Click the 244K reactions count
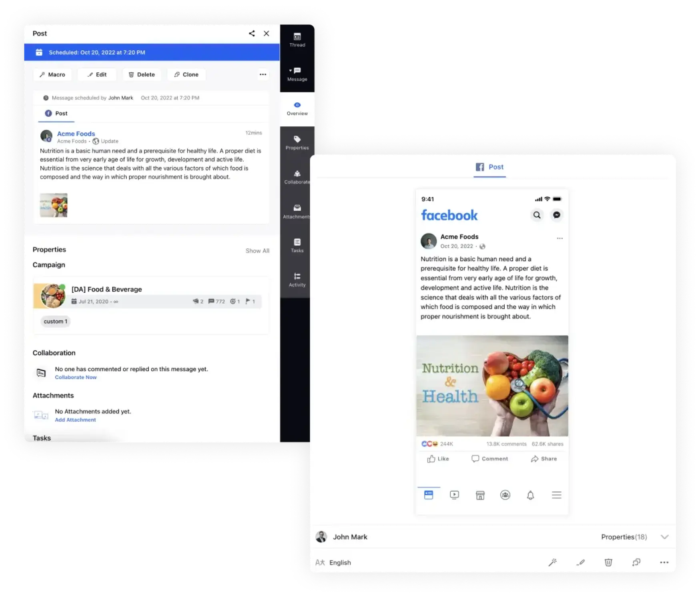The height and width of the screenshot is (596, 700). point(447,444)
